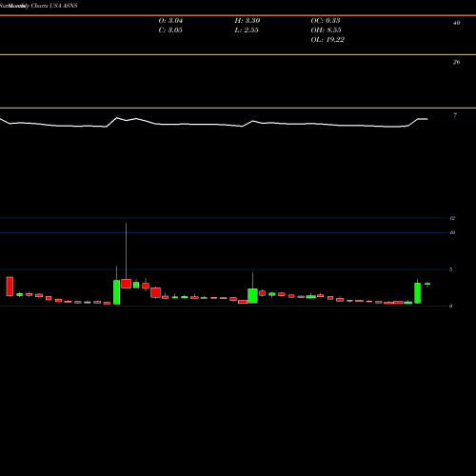
Task: Click the '40' axis label
Action: [456, 23]
